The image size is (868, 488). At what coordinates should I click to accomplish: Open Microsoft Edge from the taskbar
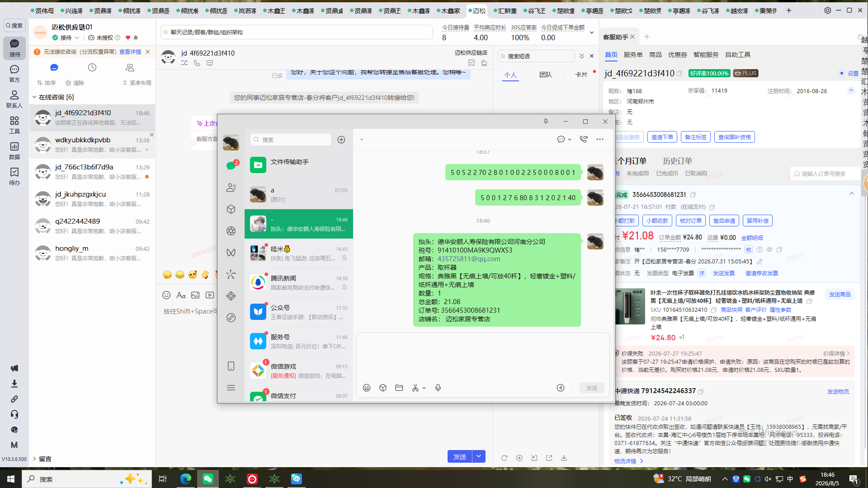(185, 479)
